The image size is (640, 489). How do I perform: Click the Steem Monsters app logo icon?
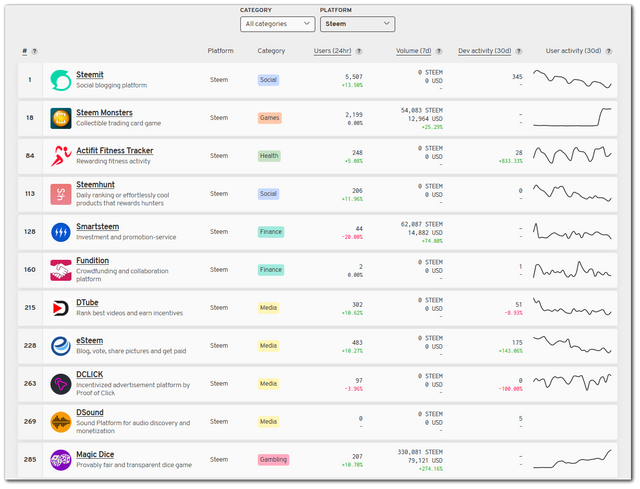(61, 118)
